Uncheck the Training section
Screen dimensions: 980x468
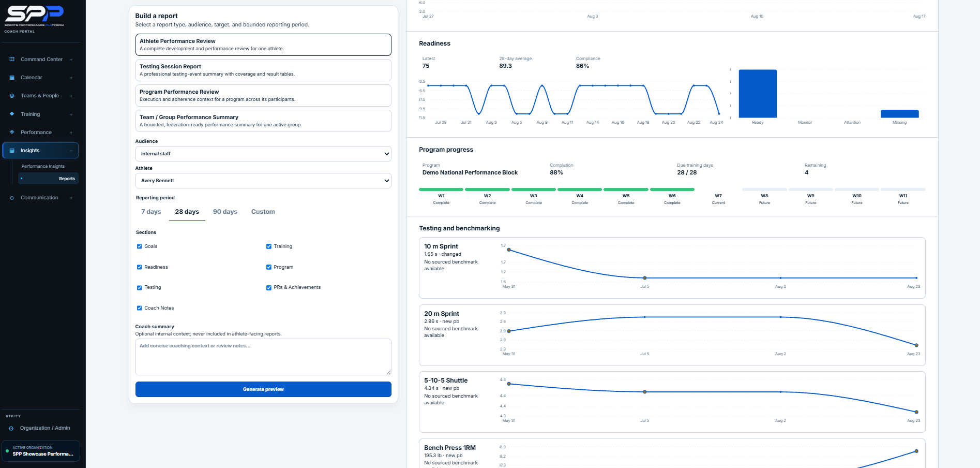pos(269,246)
